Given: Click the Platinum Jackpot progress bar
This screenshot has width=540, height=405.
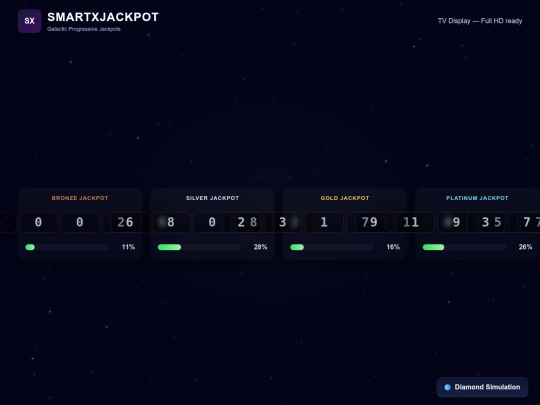Looking at the screenshot, I should (464, 247).
